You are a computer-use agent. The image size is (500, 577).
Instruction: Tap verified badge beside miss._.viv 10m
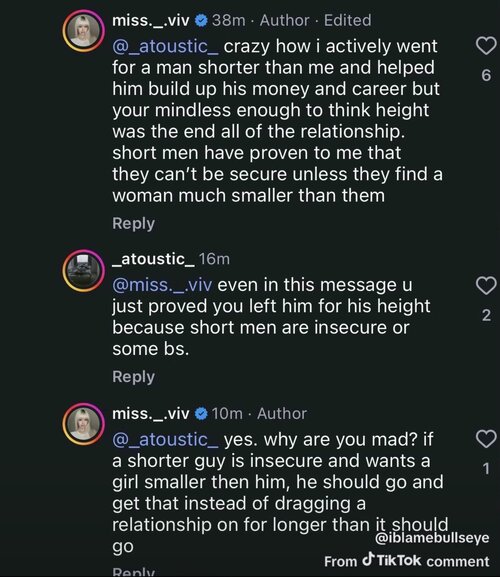click(x=201, y=414)
